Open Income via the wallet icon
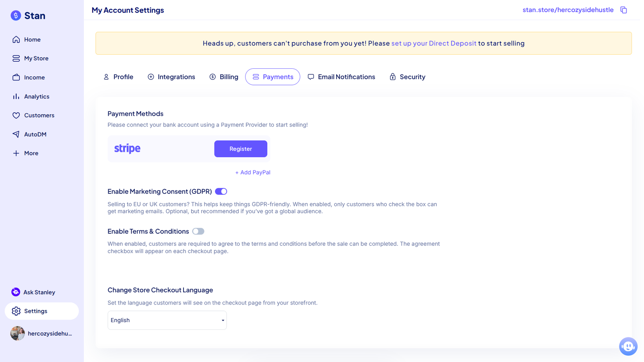The height and width of the screenshot is (362, 644). [x=16, y=77]
